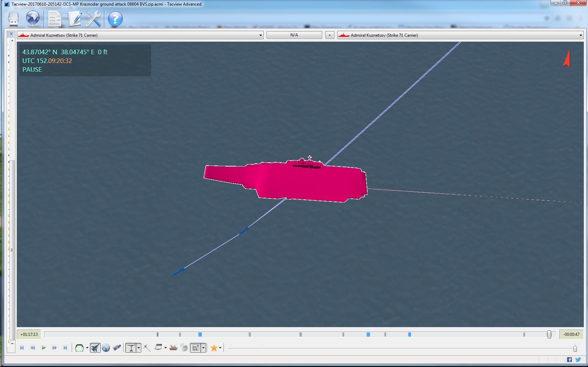The image size is (588, 367).
Task: Click the UTC 152.09:20:32 time readout
Action: [47, 61]
